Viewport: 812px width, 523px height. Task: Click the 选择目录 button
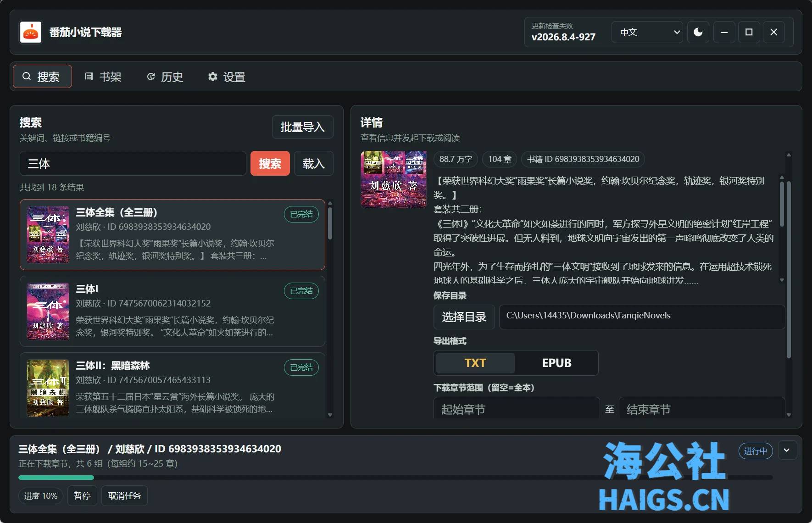click(x=464, y=317)
